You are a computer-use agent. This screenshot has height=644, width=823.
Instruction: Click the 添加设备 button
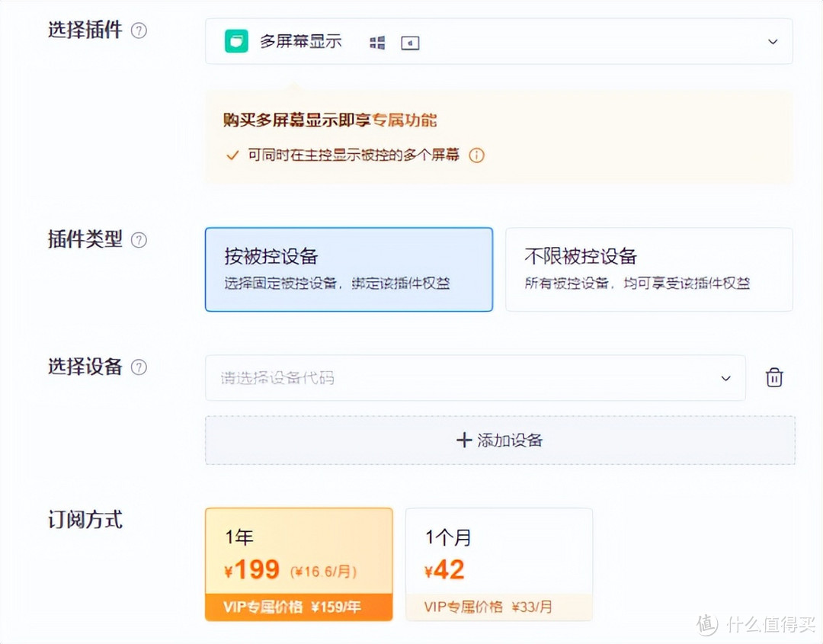(x=500, y=441)
